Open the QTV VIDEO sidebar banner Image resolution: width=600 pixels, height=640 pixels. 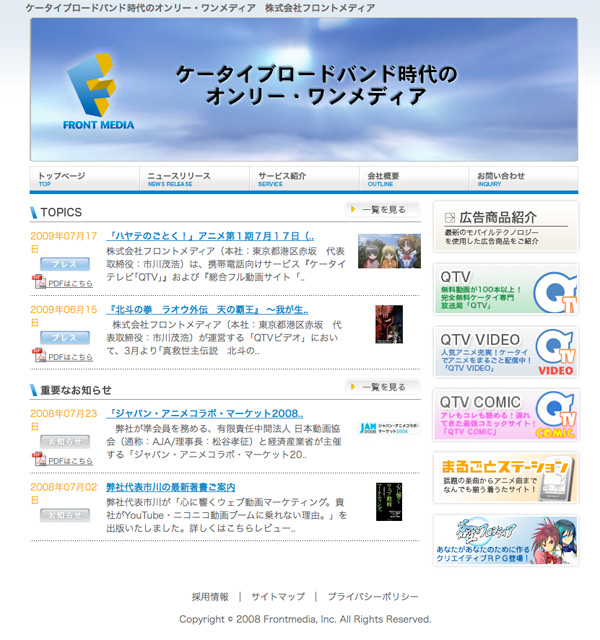point(506,352)
